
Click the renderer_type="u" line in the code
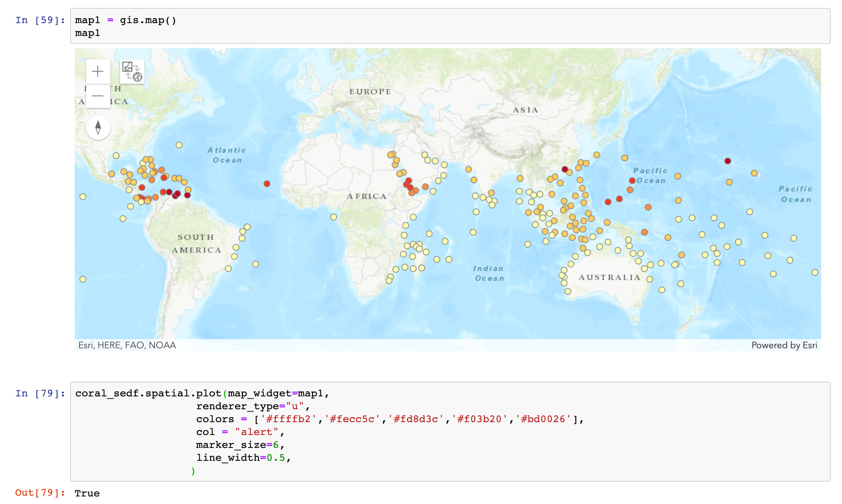tap(252, 406)
